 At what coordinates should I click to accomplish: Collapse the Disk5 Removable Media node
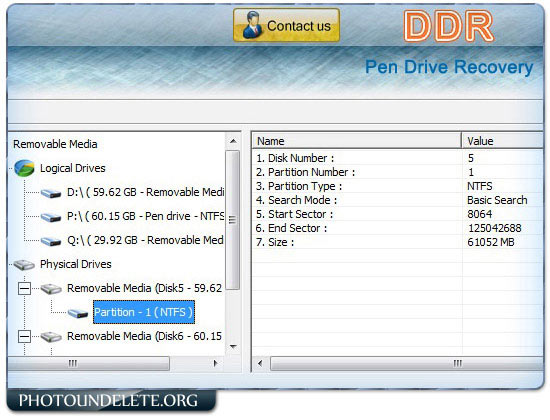(25, 289)
